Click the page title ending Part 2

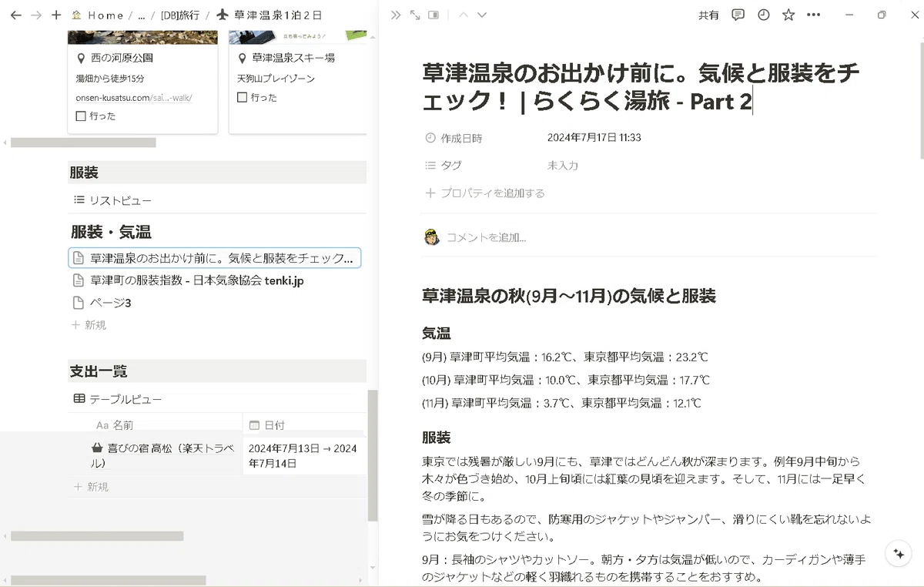pos(641,87)
